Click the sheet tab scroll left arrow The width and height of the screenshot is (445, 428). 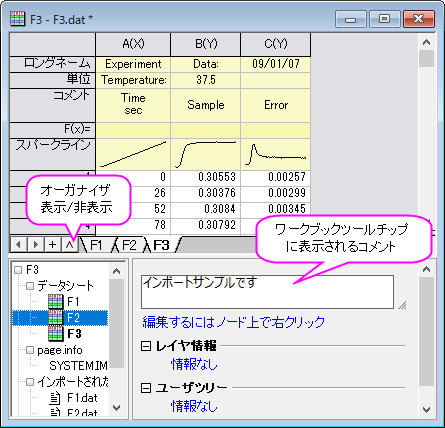(x=19, y=245)
